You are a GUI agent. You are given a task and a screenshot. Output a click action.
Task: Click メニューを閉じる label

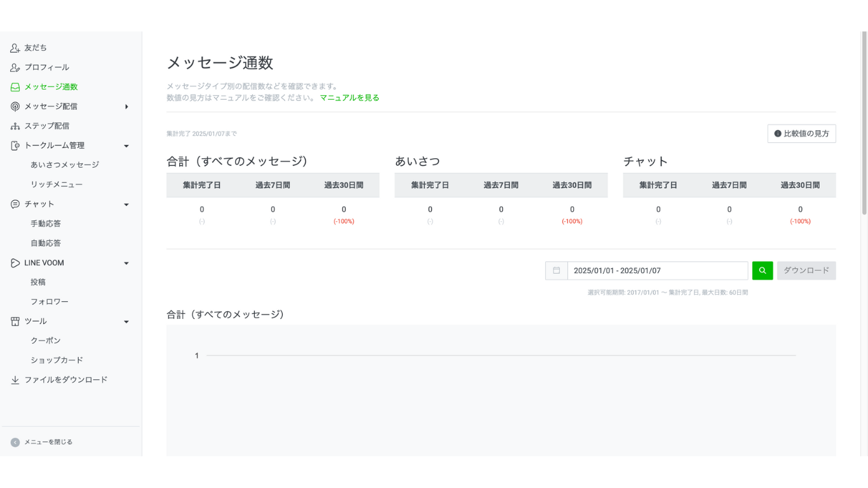tap(48, 442)
